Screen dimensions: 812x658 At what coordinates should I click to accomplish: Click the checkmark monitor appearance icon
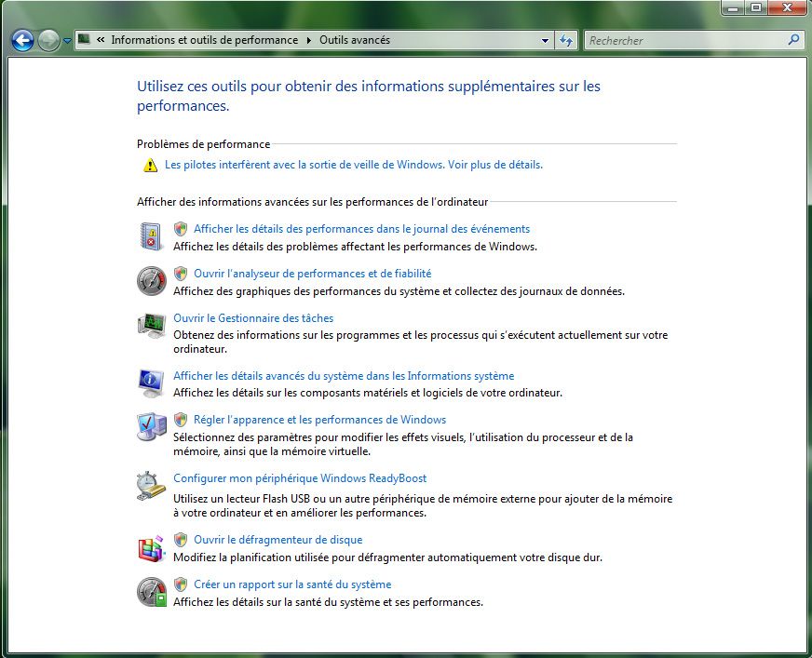151,427
